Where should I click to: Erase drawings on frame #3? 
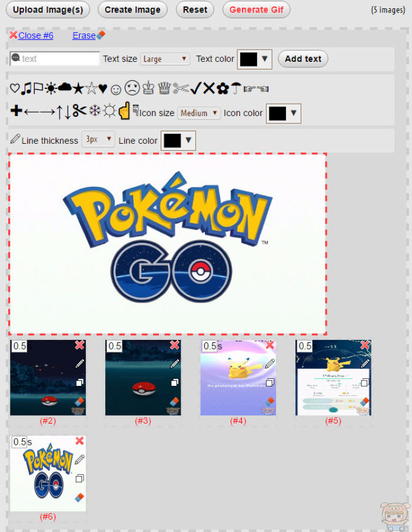click(174, 402)
